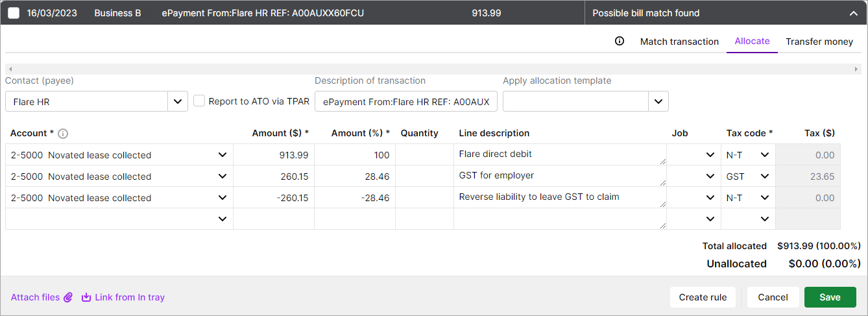
Task: Click the Account column info icon
Action: click(63, 134)
